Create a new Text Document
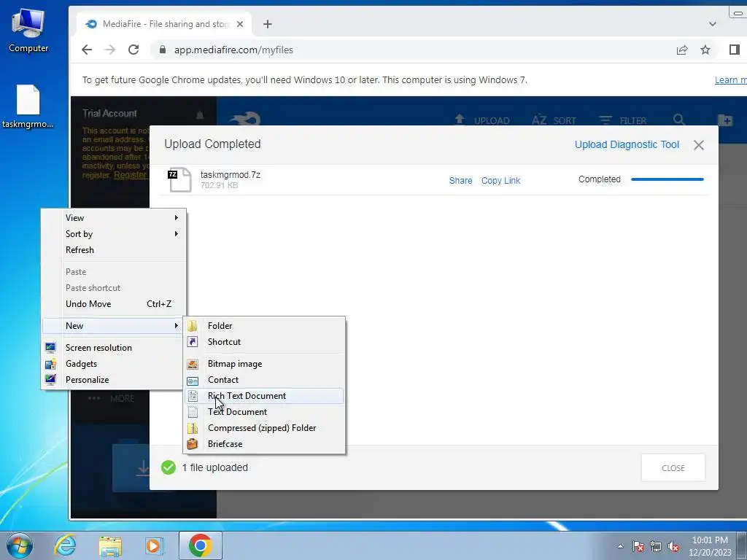The height and width of the screenshot is (560, 747). coord(264,412)
